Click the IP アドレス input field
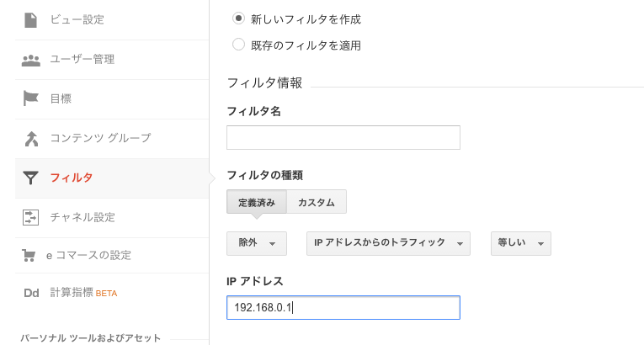644x345 pixels. 343,308
